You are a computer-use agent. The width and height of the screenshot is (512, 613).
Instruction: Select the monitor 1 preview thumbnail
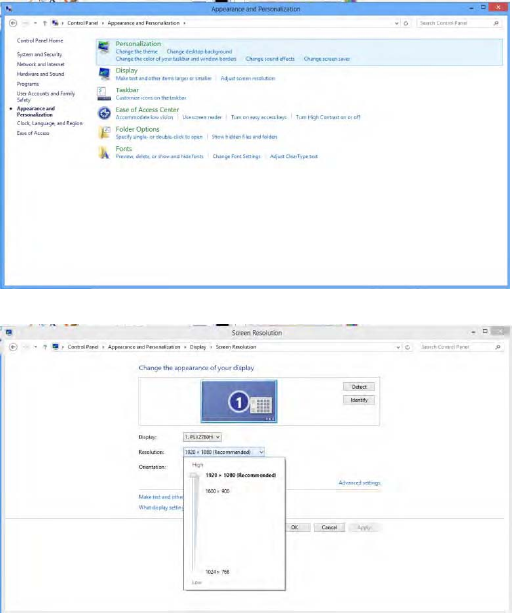239,401
